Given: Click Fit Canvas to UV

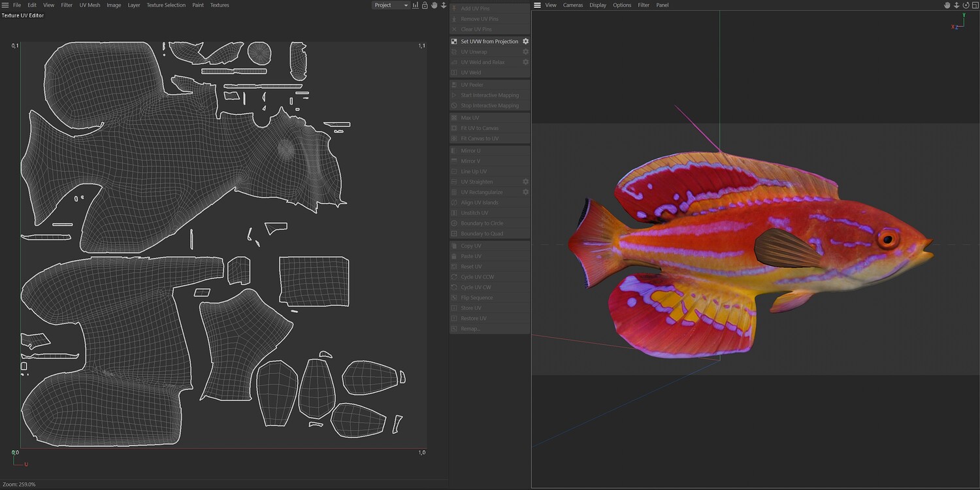Looking at the screenshot, I should (x=489, y=139).
